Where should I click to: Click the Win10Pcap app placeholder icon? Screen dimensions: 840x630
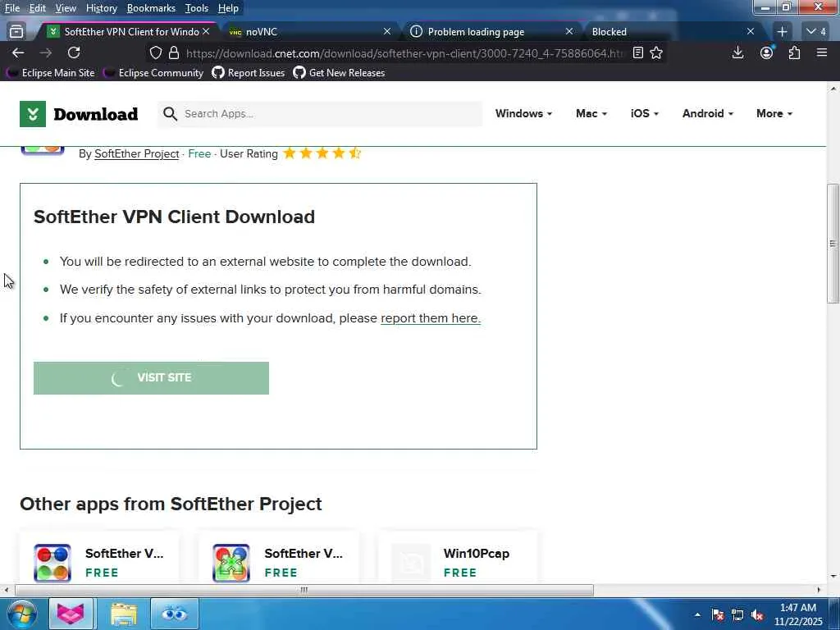[411, 563]
